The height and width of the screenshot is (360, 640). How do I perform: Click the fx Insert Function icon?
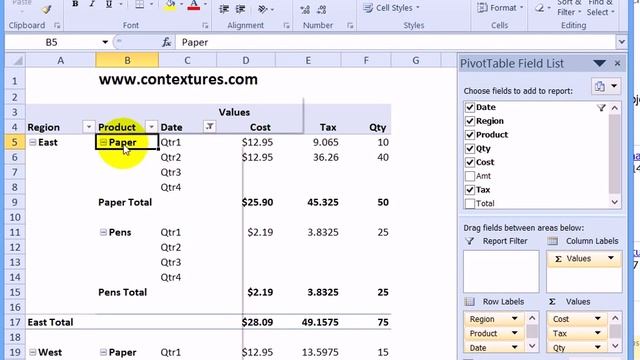click(x=167, y=42)
